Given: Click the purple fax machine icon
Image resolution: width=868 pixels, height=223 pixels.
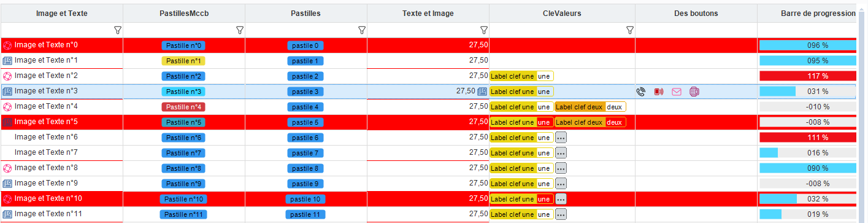Looking at the screenshot, I should tap(694, 92).
